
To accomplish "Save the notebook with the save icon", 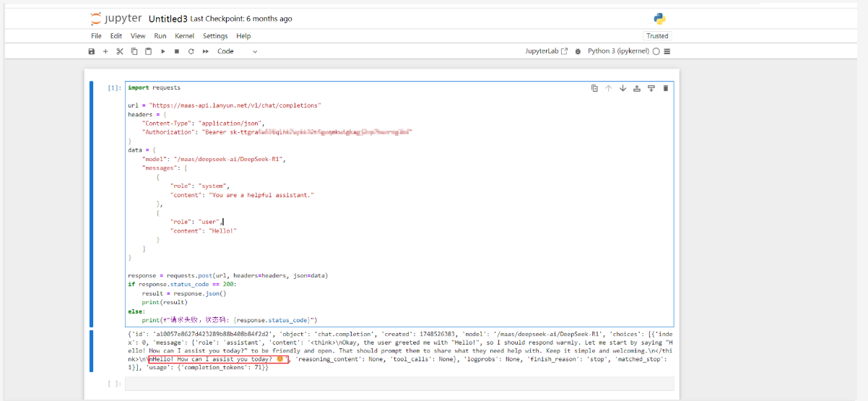I will pyautogui.click(x=92, y=51).
